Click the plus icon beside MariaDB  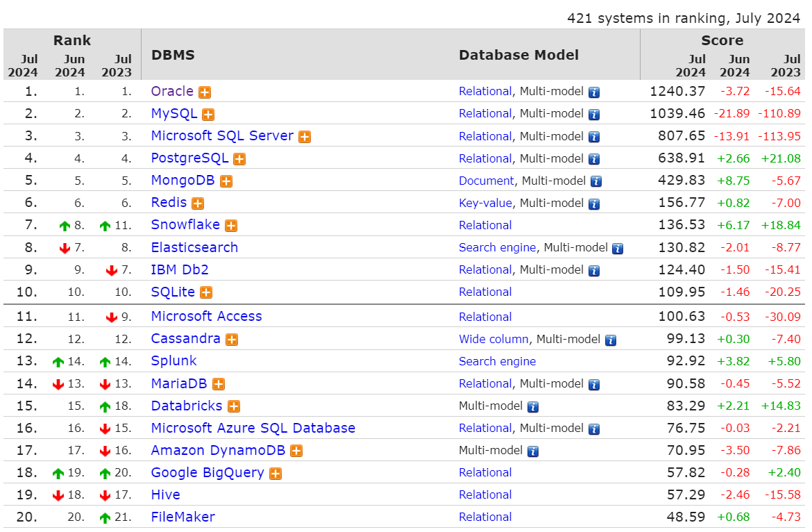(219, 384)
